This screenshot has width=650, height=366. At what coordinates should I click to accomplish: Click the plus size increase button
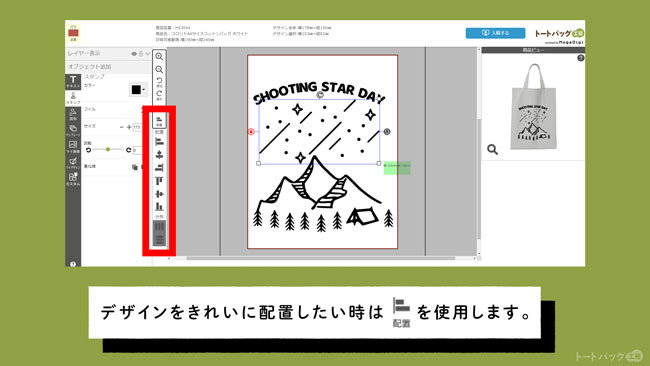[129, 127]
